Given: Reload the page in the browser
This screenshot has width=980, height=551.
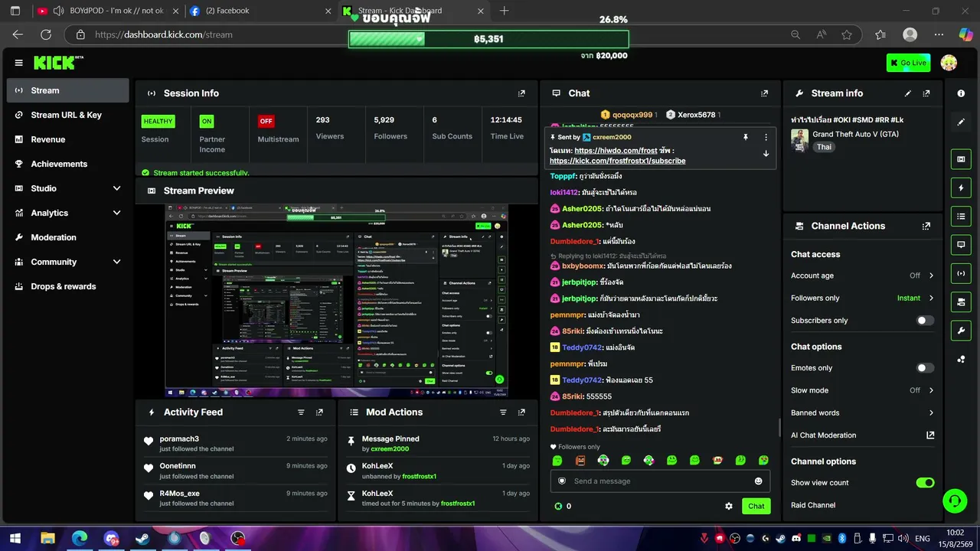Looking at the screenshot, I should [x=46, y=34].
